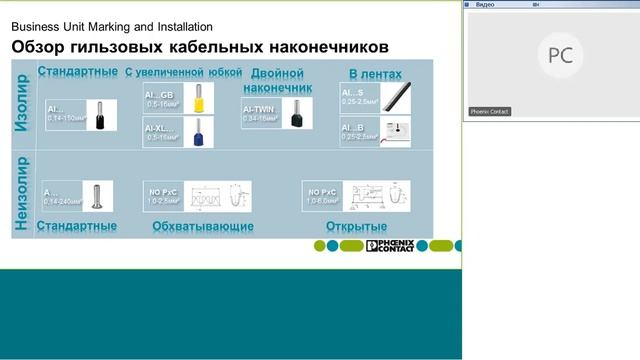Click the blue AI-XL ferrule image
640x360 pixels.
click(199, 132)
